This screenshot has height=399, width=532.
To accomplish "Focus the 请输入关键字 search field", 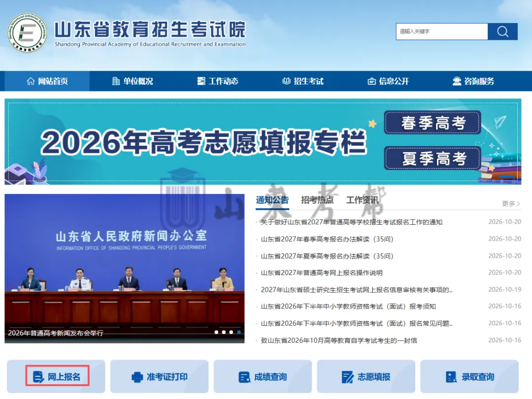I will pyautogui.click(x=442, y=31).
